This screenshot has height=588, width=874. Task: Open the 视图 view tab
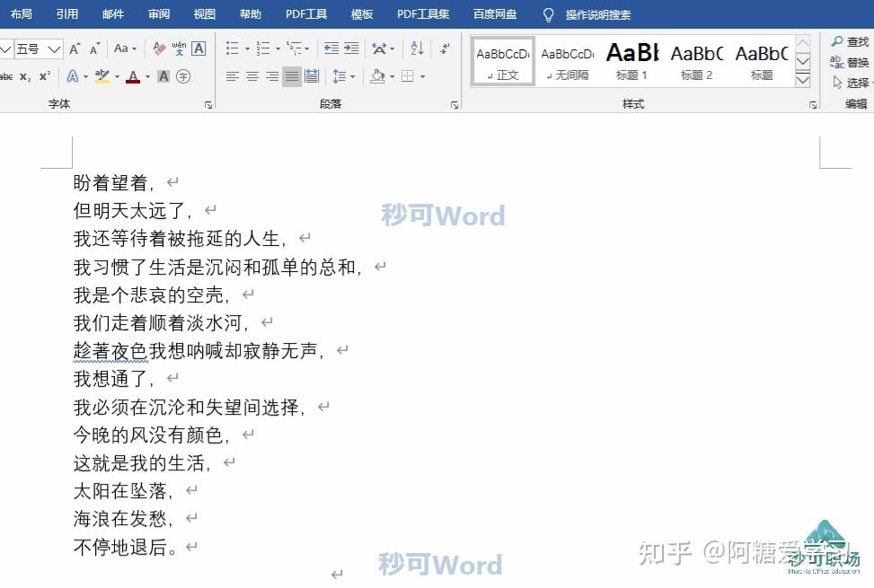pos(205,14)
